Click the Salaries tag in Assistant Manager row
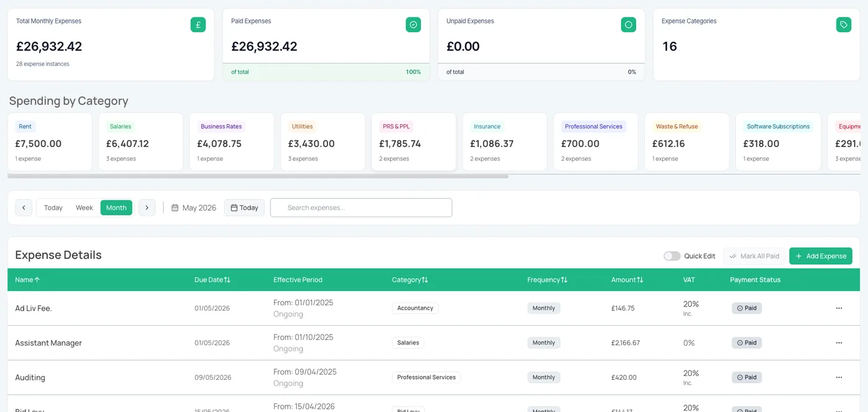The height and width of the screenshot is (412, 868). coord(408,343)
